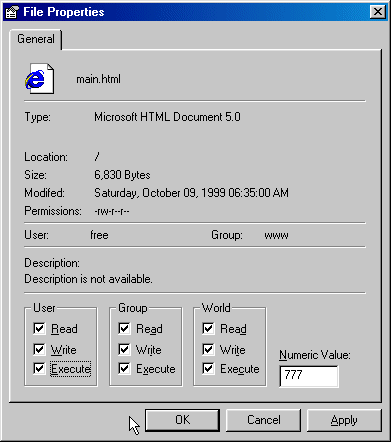Toggle the Group Write checkbox

124,349
